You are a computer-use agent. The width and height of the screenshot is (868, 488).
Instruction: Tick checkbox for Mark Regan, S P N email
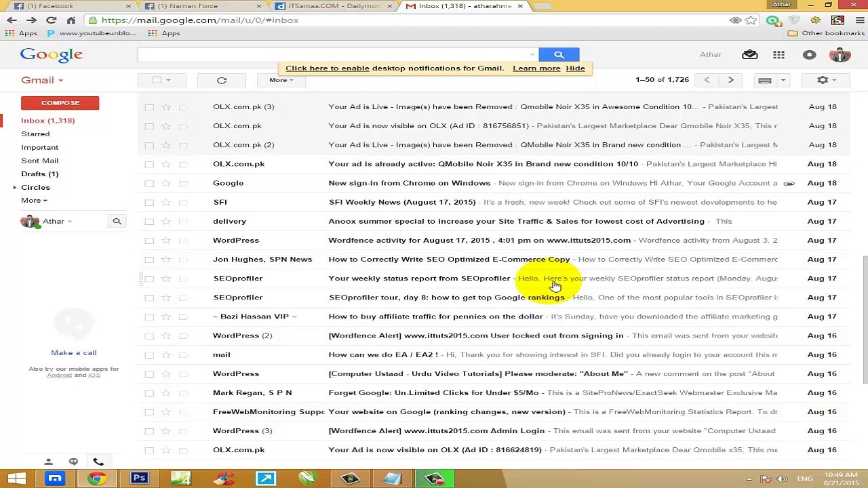[x=149, y=392]
